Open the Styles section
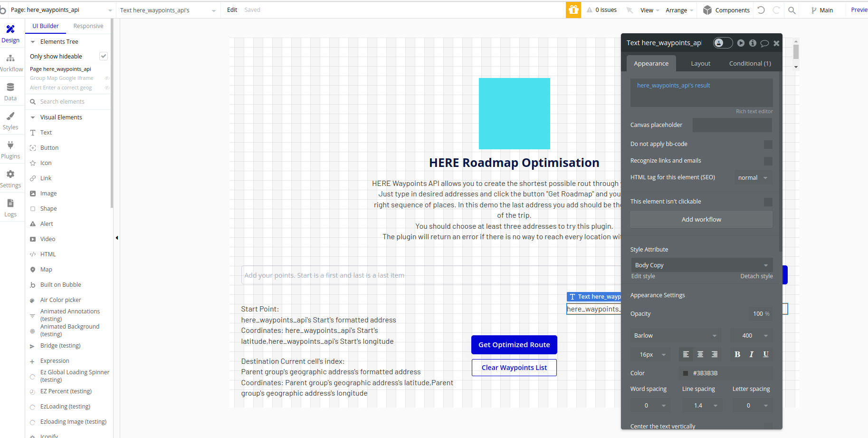The image size is (868, 438). pyautogui.click(x=10, y=121)
